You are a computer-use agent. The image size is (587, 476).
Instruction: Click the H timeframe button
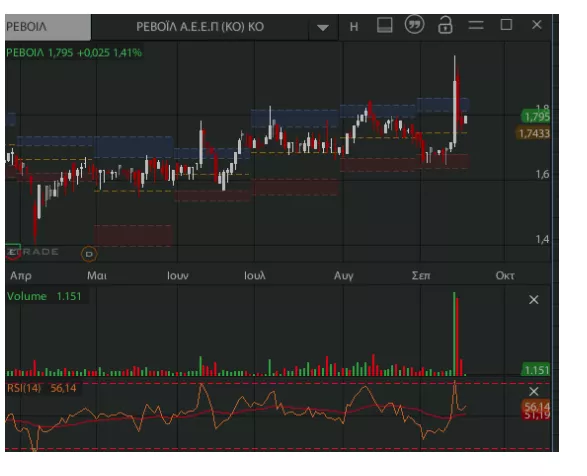pyautogui.click(x=354, y=27)
